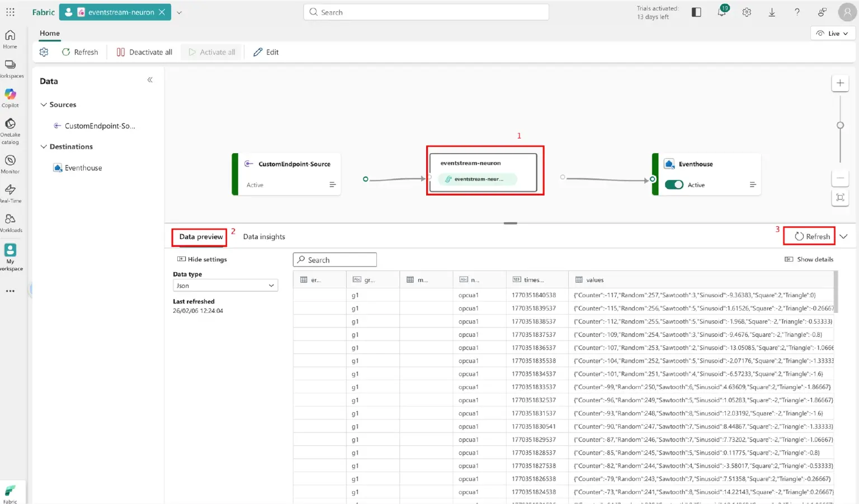Select the Data preview tab
This screenshot has width=859, height=504.
[201, 237]
